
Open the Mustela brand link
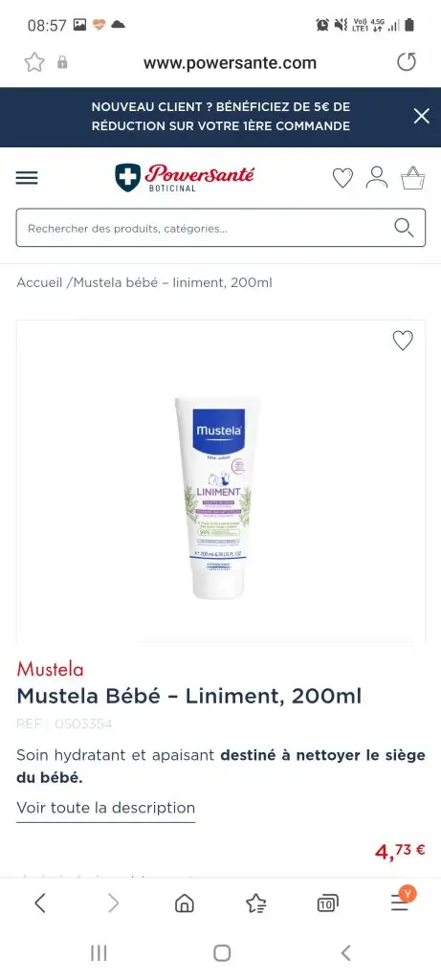click(50, 669)
